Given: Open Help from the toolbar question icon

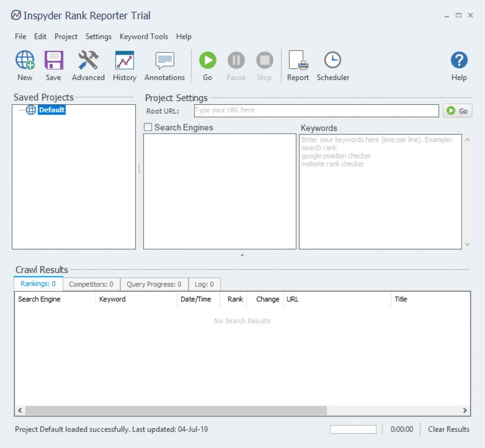Looking at the screenshot, I should 459,66.
